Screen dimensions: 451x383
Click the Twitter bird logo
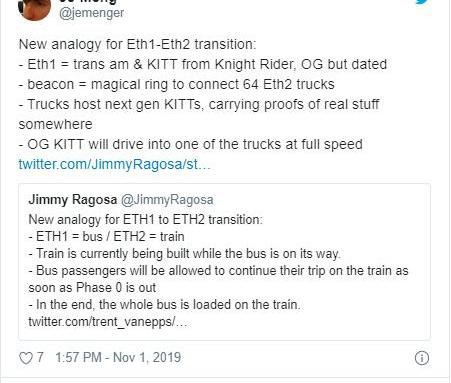pyautogui.click(x=424, y=2)
